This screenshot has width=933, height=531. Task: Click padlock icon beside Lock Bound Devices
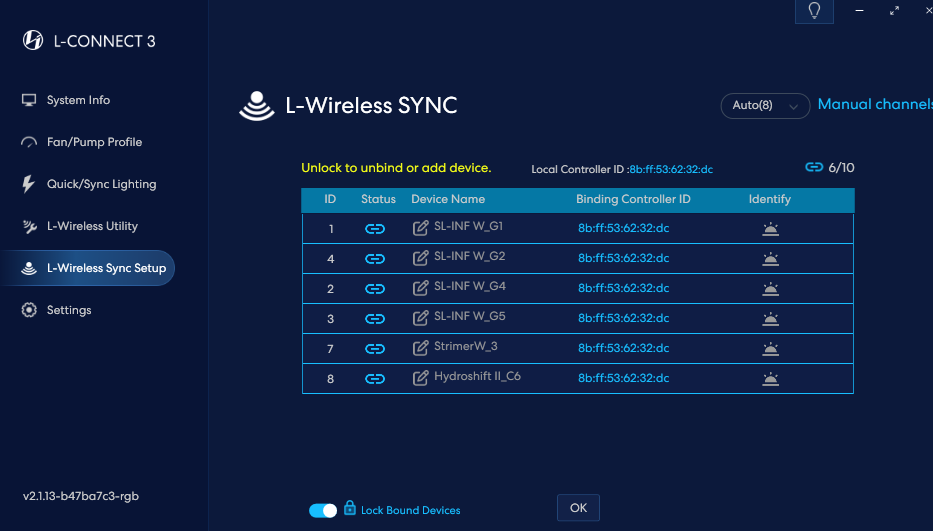pos(350,508)
